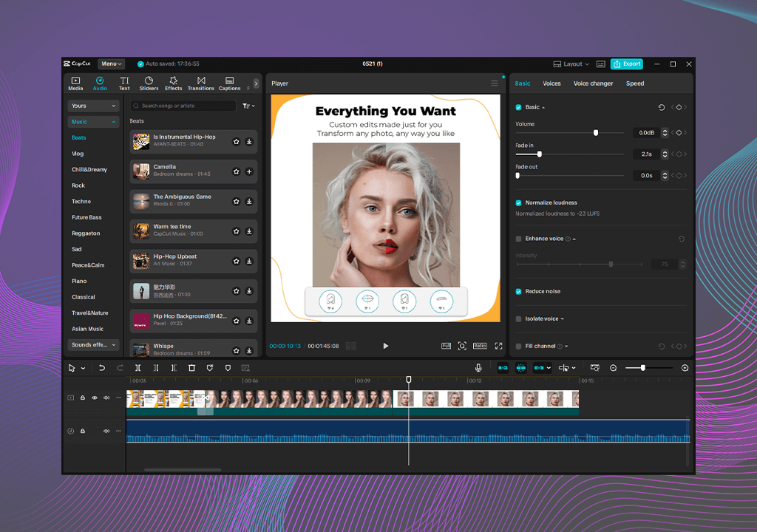The image size is (757, 532).
Task: Switch to the Effects tab
Action: pyautogui.click(x=173, y=83)
